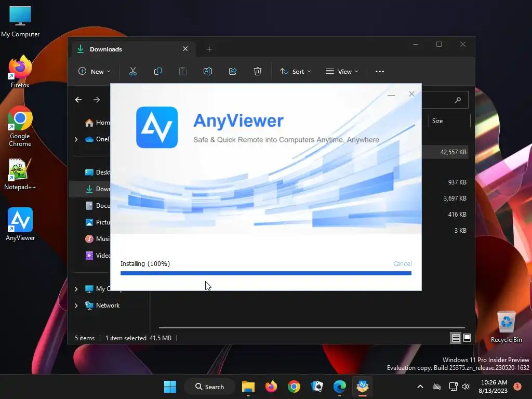This screenshot has height=399, width=532.
Task: Click the installation progress bar
Action: 265,273
